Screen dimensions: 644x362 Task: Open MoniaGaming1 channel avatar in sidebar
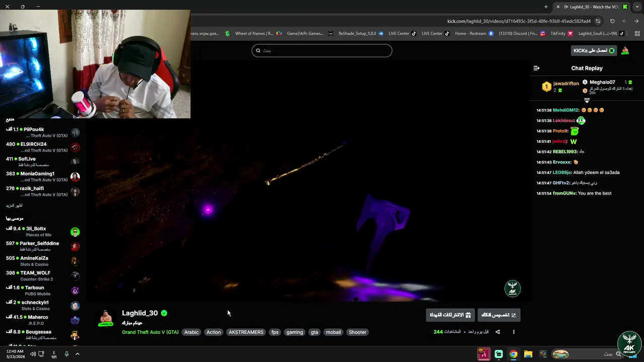(x=75, y=177)
